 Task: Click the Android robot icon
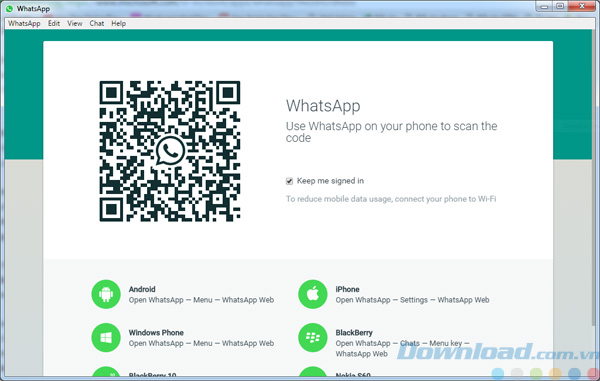tap(106, 294)
